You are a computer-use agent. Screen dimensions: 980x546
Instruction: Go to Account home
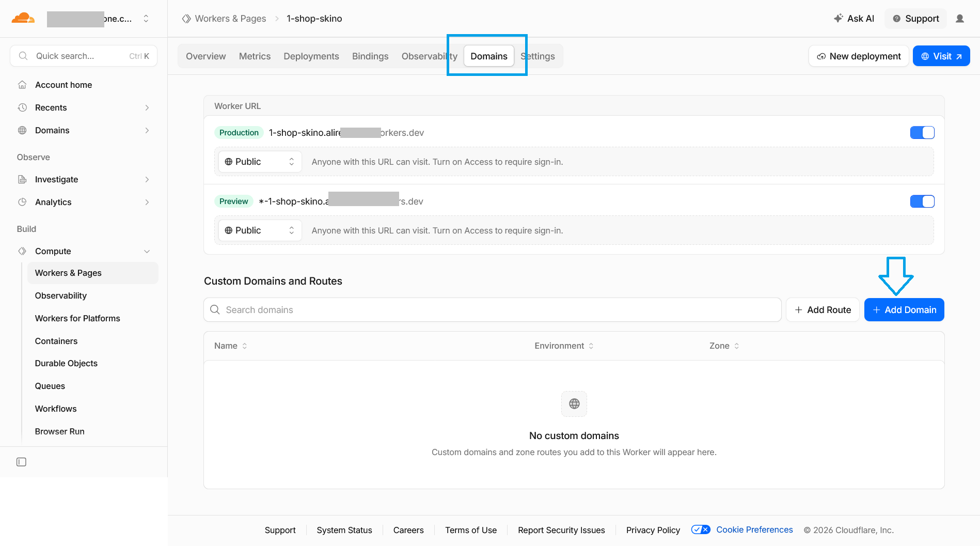(x=64, y=85)
